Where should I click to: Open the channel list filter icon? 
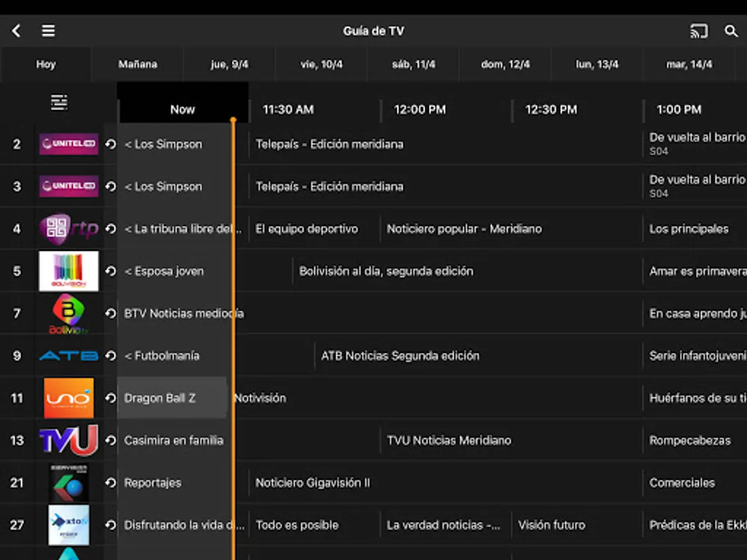pos(59,103)
